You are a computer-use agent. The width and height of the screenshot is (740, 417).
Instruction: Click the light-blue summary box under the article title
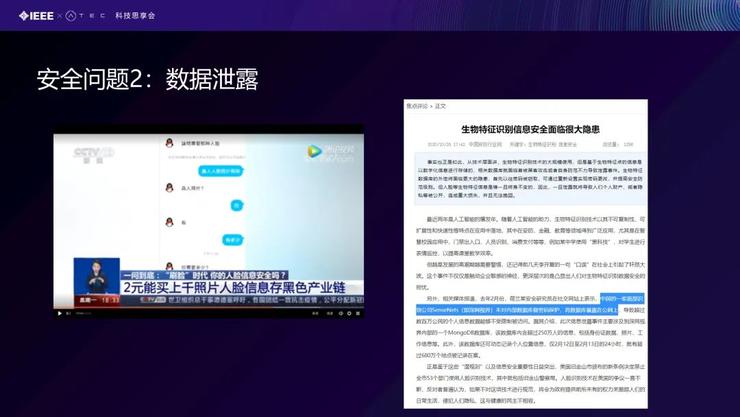(x=530, y=179)
